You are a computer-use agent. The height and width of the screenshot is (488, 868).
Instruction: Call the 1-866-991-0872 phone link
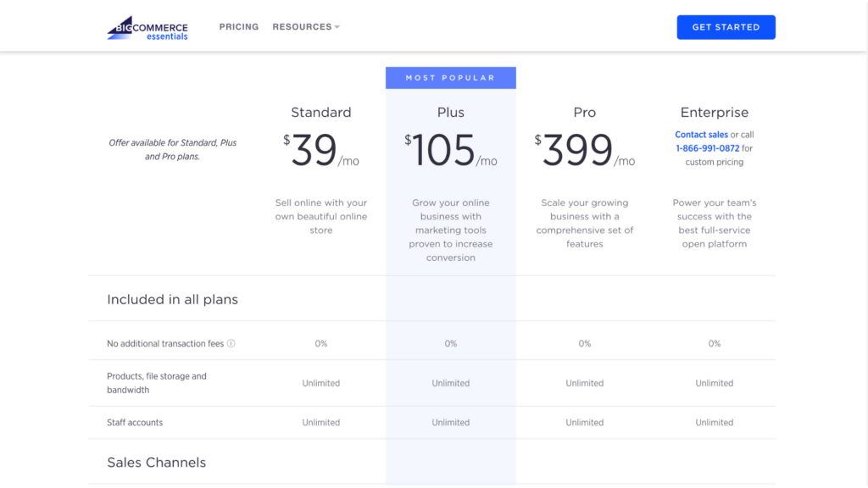coord(708,148)
